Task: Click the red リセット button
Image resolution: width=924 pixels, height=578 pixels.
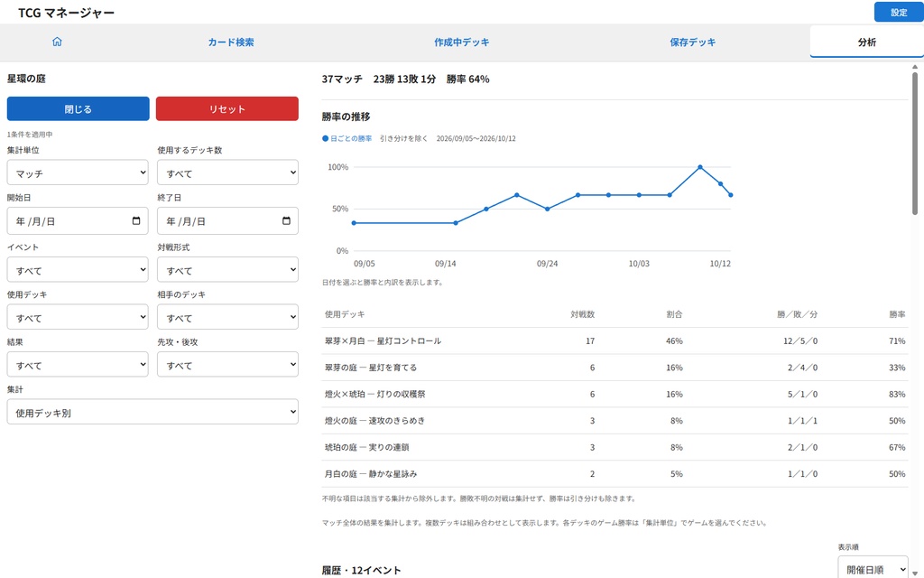Action: (227, 109)
